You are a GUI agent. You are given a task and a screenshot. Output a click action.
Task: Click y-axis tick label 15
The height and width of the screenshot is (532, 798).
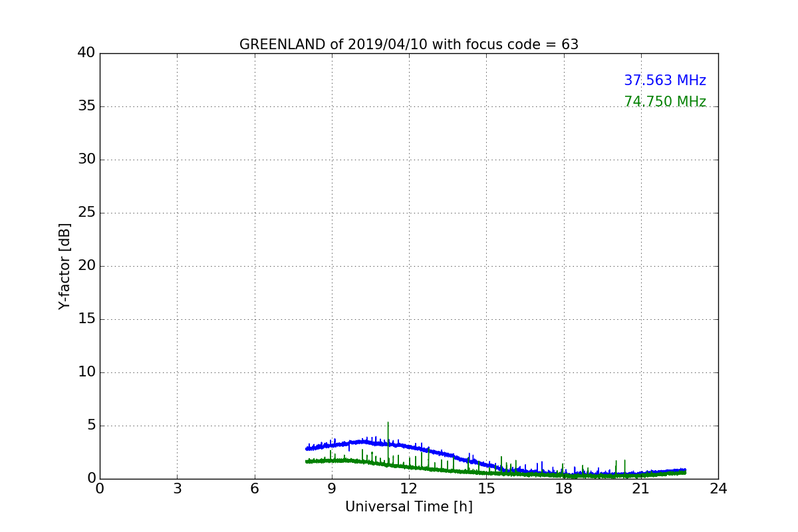(x=86, y=319)
